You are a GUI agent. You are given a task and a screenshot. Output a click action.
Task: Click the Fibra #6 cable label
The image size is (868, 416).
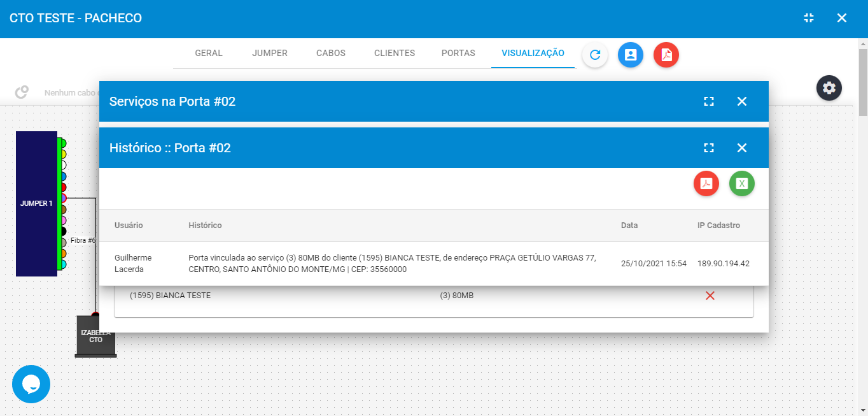coord(83,240)
